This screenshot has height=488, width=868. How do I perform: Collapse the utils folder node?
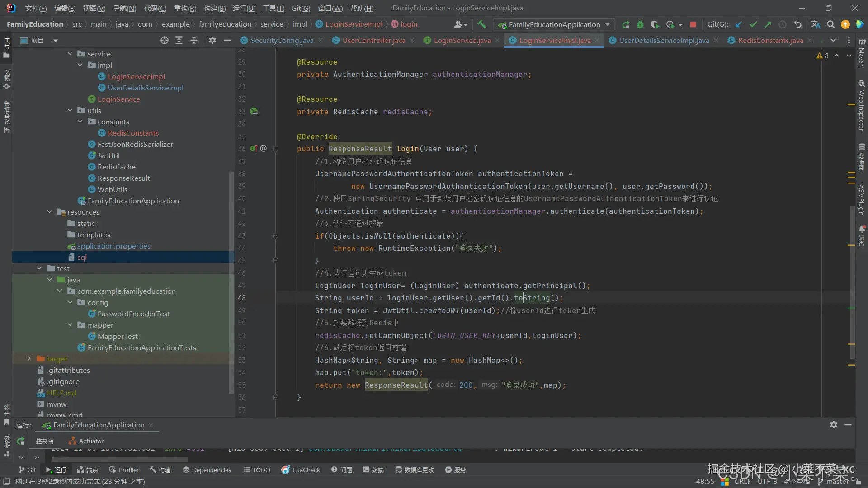point(70,110)
